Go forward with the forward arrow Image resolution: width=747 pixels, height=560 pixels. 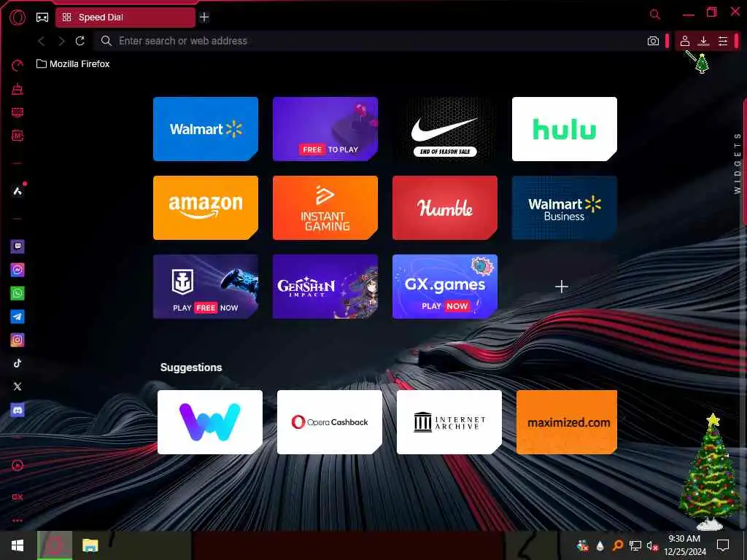61,41
